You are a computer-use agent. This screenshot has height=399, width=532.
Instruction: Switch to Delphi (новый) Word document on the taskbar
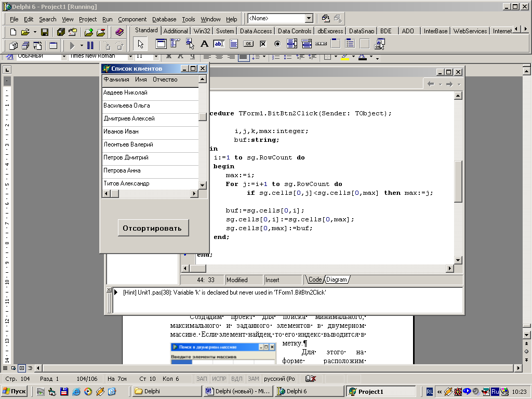click(238, 391)
